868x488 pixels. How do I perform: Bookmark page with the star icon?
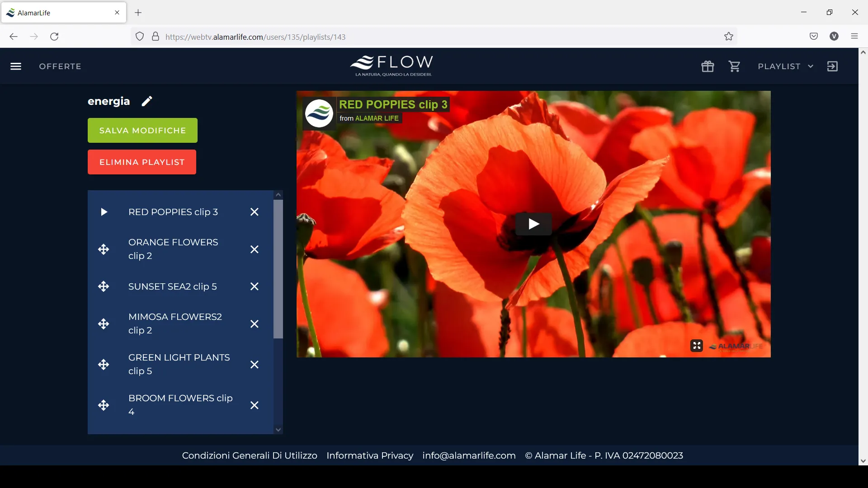click(729, 37)
